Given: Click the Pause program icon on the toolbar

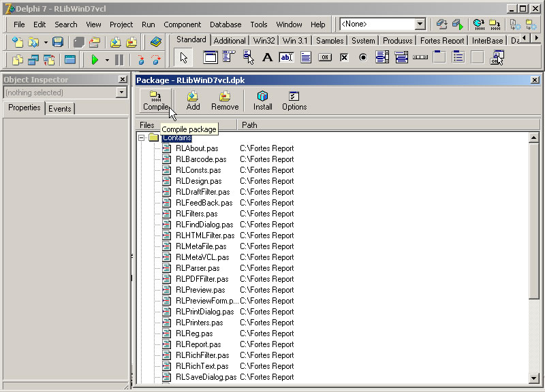Looking at the screenshot, I should pyautogui.click(x=119, y=59).
